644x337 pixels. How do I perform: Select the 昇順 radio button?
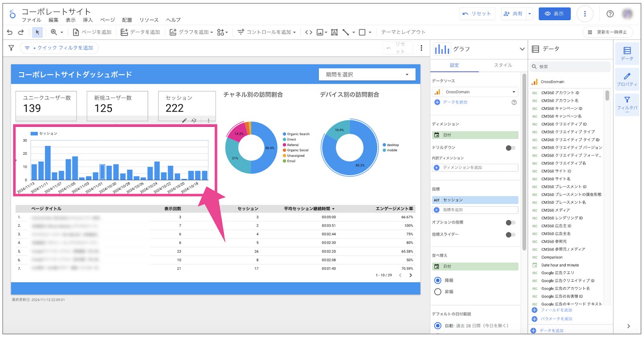(438, 292)
